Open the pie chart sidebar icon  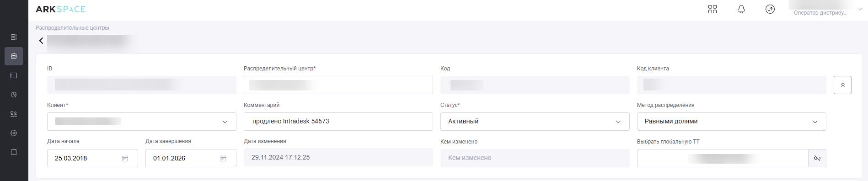click(14, 95)
